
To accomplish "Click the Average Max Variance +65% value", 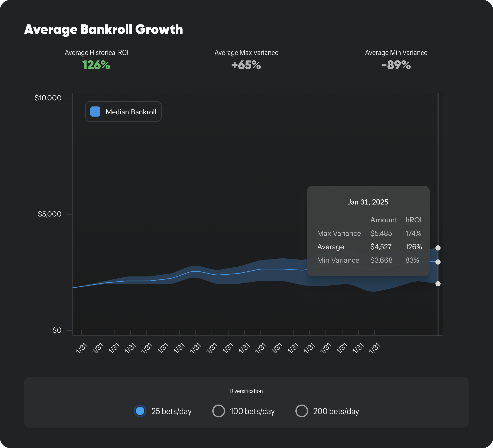I will [x=246, y=65].
